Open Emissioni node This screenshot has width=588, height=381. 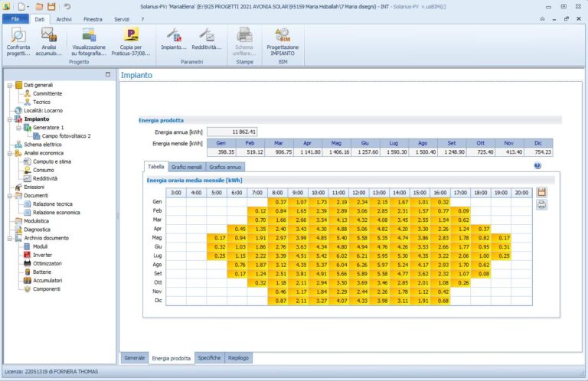pyautogui.click(x=34, y=187)
